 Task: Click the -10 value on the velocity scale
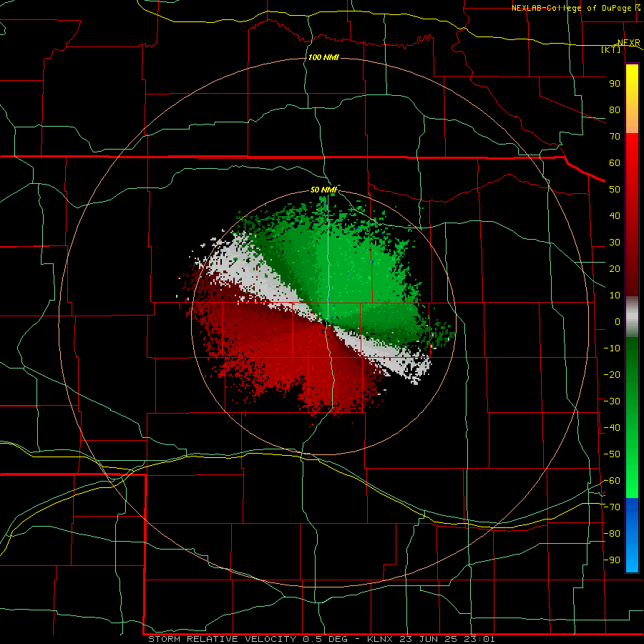click(x=612, y=348)
